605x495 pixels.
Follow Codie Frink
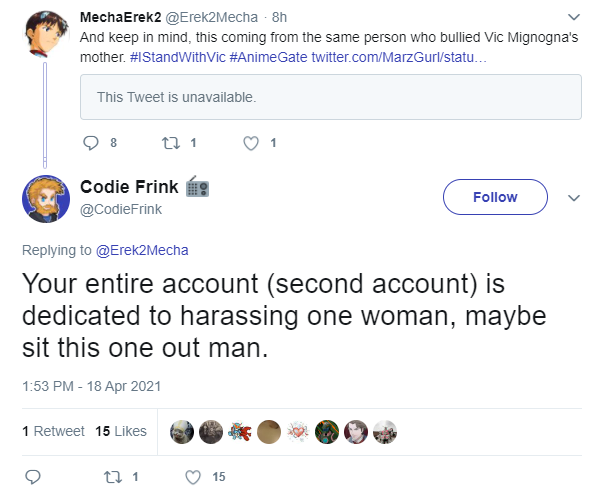[495, 197]
